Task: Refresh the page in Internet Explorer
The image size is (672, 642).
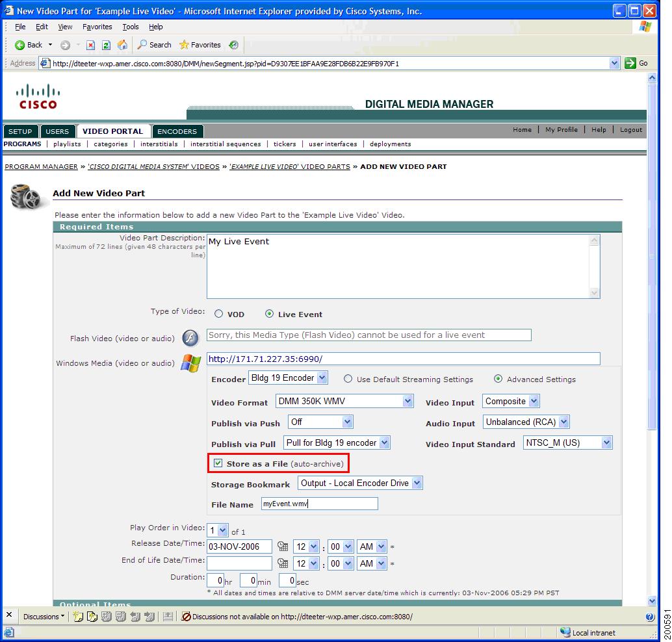Action: point(106,45)
